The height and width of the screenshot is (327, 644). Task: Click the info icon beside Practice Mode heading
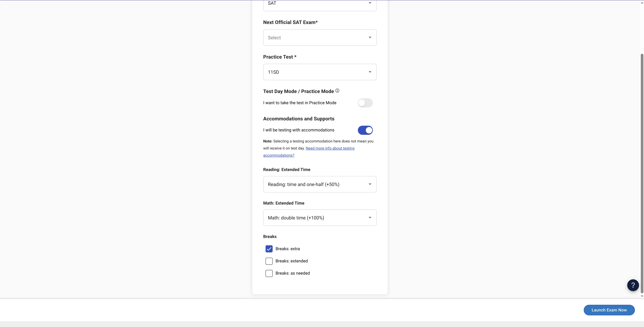(337, 91)
